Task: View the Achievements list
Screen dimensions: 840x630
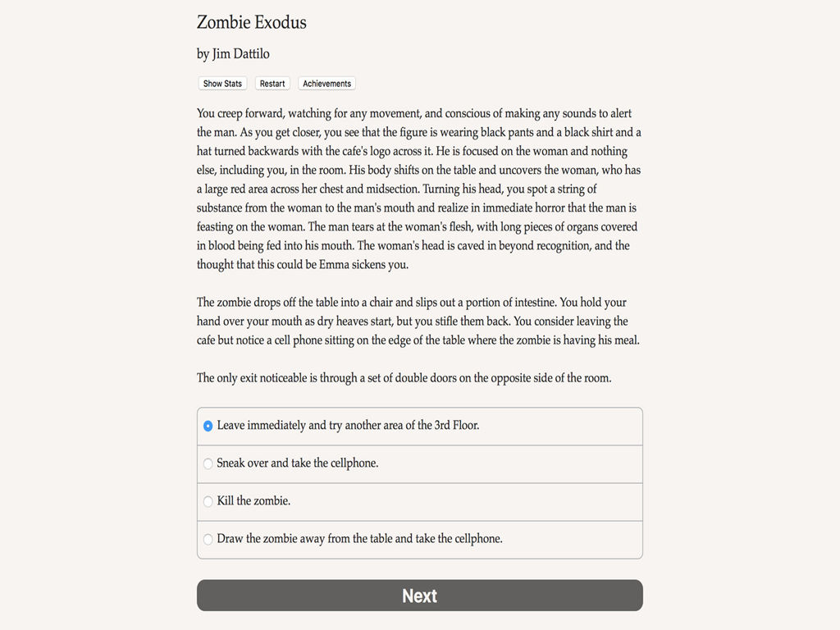Action: pos(326,84)
